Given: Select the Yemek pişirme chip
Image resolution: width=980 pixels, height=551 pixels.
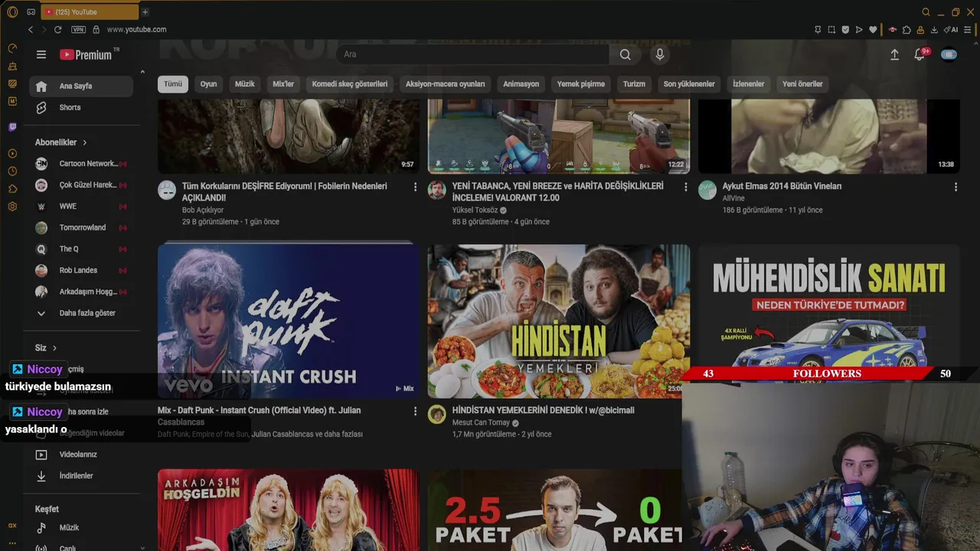Looking at the screenshot, I should click(581, 84).
